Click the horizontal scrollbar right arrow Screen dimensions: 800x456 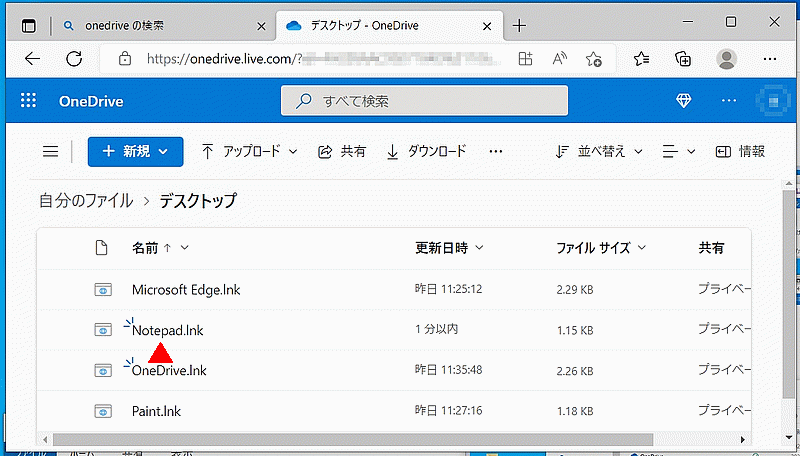[x=743, y=439]
